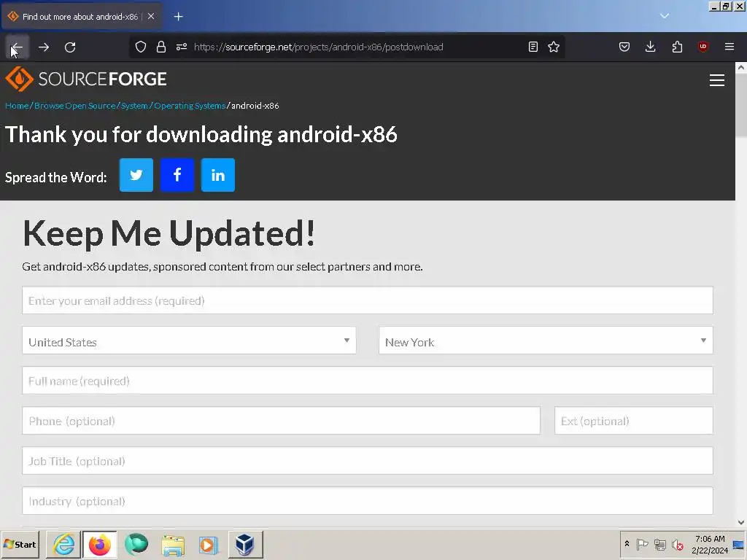The image size is (747, 560).
Task: Close the 'Find out more about android-x86' tab
Action: tap(151, 16)
